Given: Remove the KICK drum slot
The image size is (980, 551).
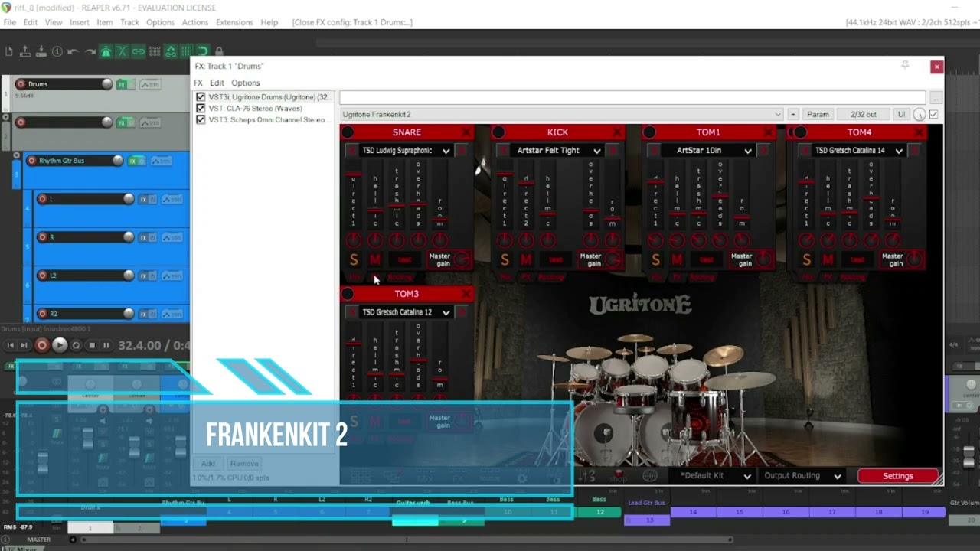Looking at the screenshot, I should [x=617, y=132].
